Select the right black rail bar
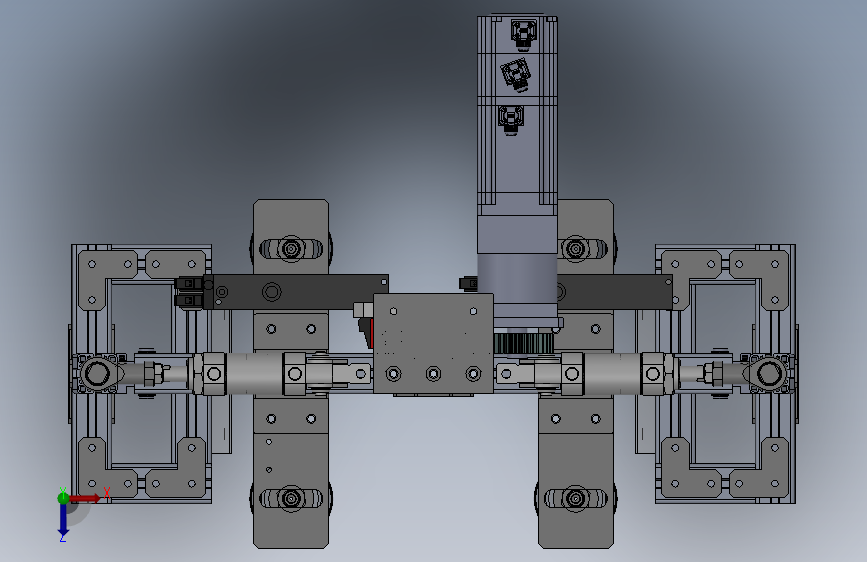Image resolution: width=867 pixels, height=562 pixels. pos(615,292)
